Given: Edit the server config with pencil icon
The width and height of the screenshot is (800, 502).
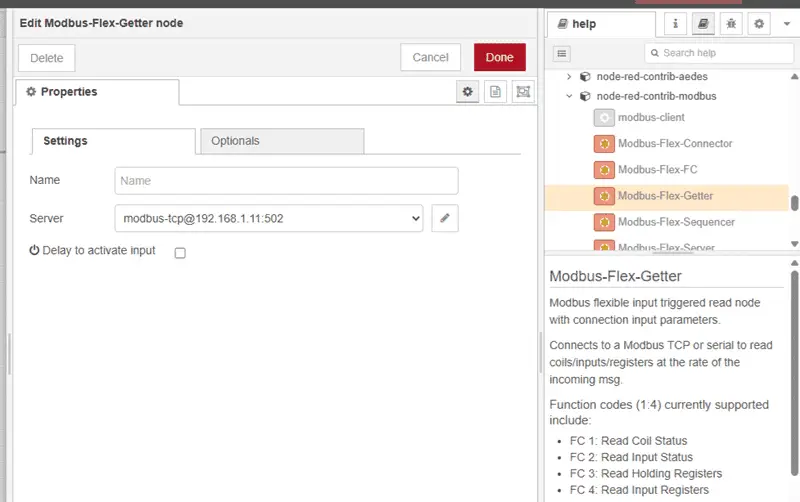Looking at the screenshot, I should [x=445, y=218].
